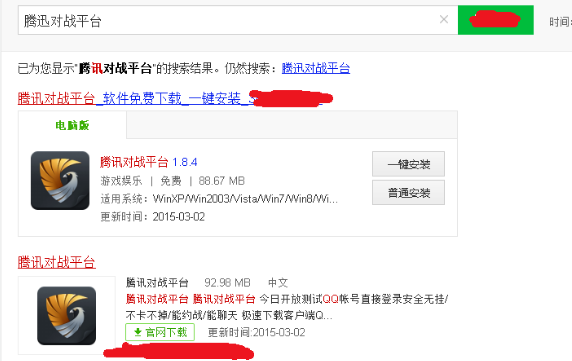Click eagle thumbnail in the 92.98 MB result
This screenshot has width=572, height=361.
pos(66,315)
